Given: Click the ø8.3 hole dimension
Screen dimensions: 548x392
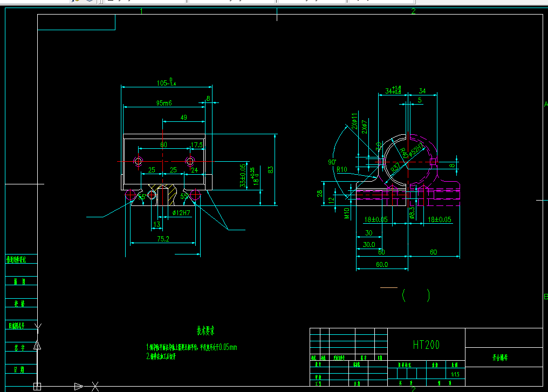Looking at the screenshot, I should click(x=412, y=213).
